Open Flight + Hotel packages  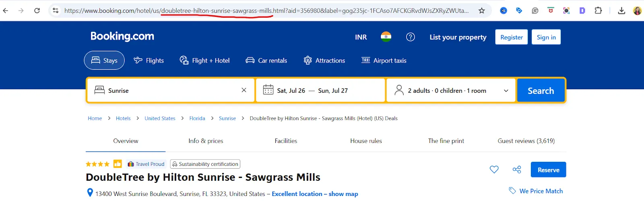(204, 60)
